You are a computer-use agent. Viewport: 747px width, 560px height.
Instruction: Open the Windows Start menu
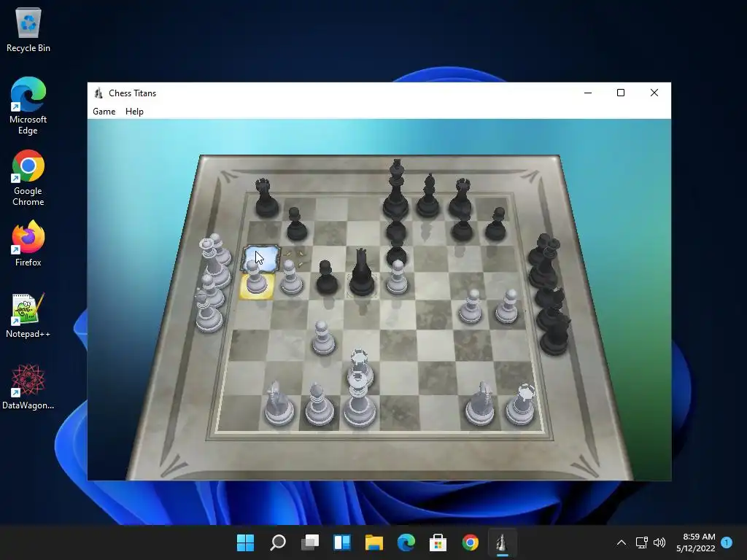pyautogui.click(x=245, y=542)
